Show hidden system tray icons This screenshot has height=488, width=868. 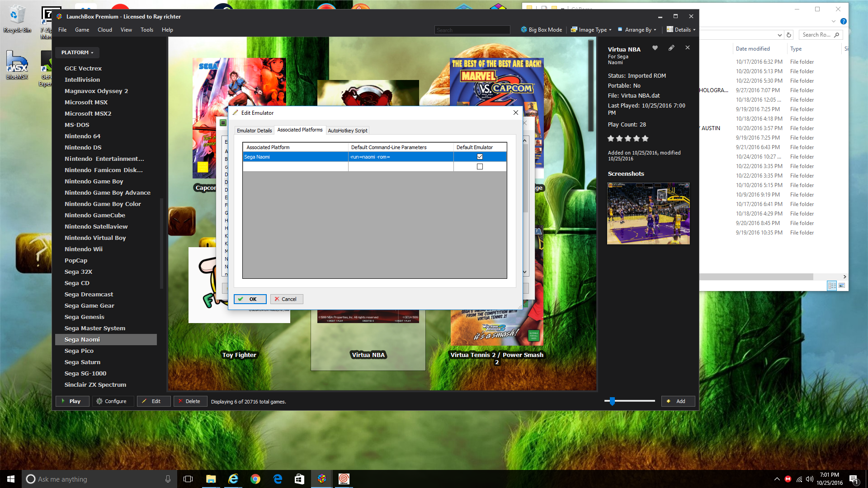777,479
